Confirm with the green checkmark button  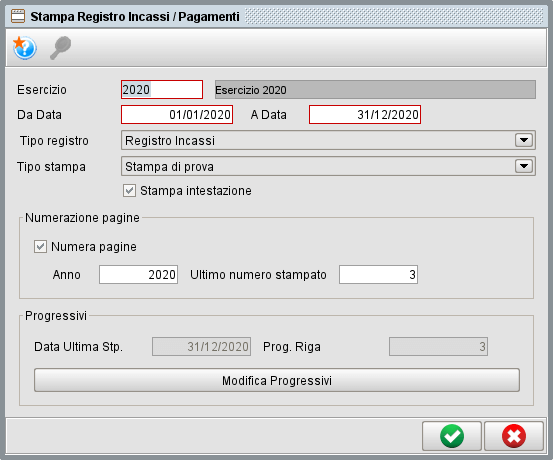coord(451,436)
